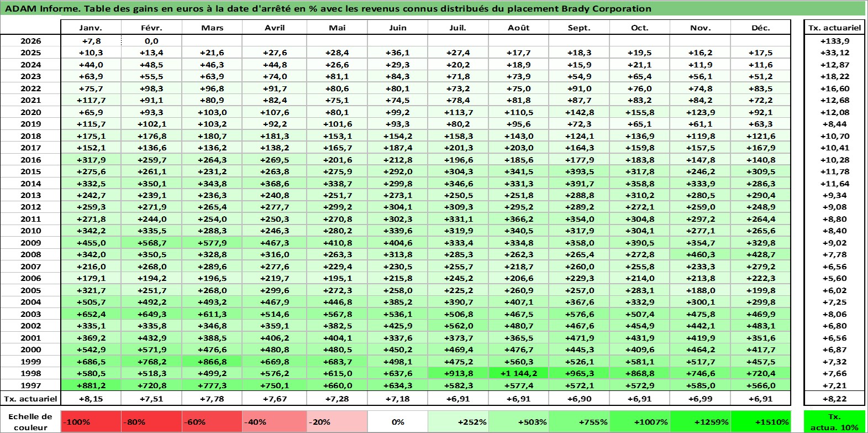
Task: Click the +1259% green scale swatch
Action: click(700, 421)
